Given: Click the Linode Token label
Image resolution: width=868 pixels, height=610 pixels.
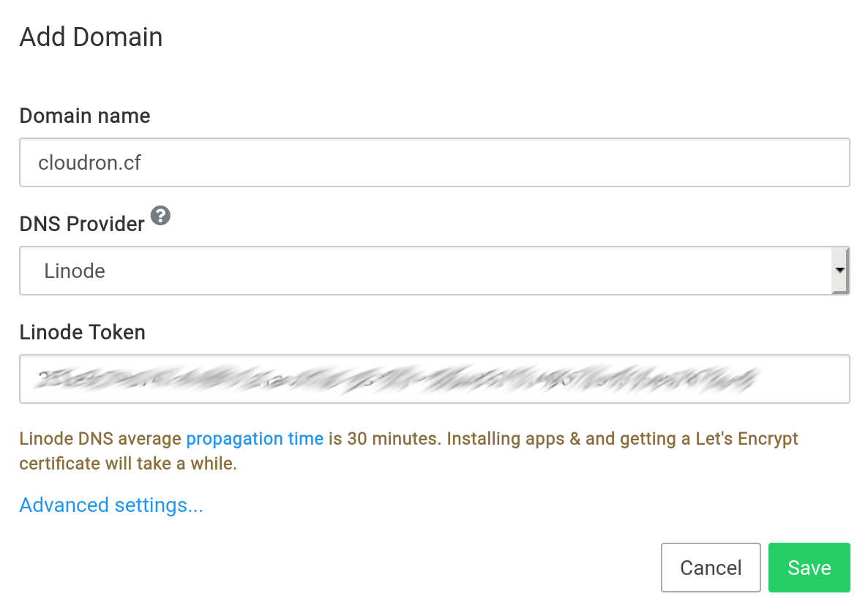Looking at the screenshot, I should point(82,332).
